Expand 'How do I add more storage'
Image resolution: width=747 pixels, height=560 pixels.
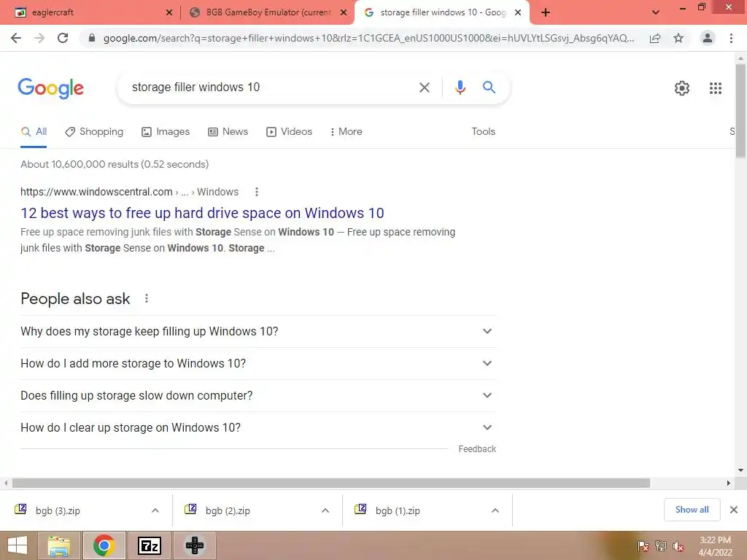pyautogui.click(x=258, y=364)
